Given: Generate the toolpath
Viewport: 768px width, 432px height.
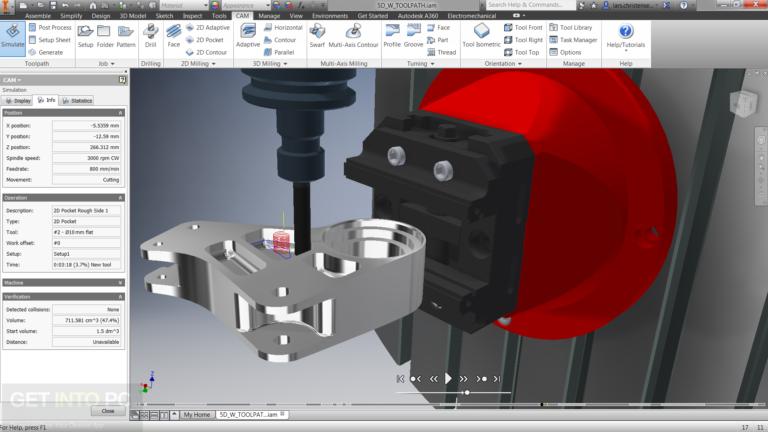Looking at the screenshot, I should pos(46,52).
